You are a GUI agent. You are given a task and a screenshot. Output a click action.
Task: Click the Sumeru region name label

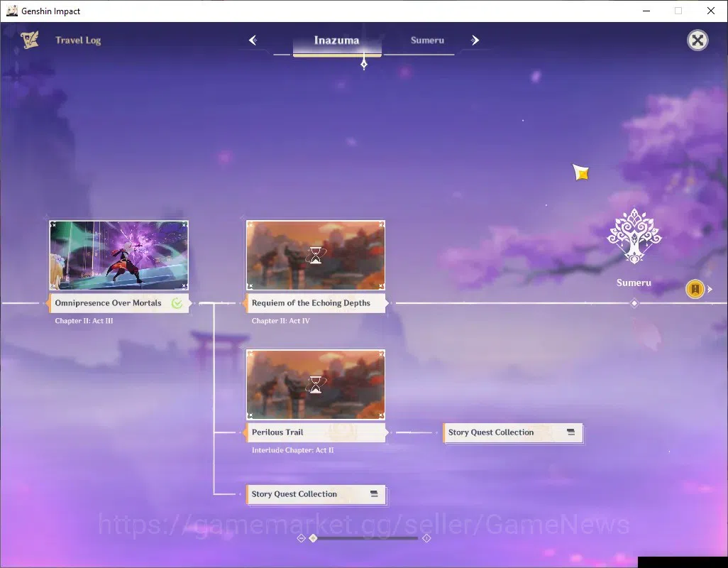coord(634,283)
